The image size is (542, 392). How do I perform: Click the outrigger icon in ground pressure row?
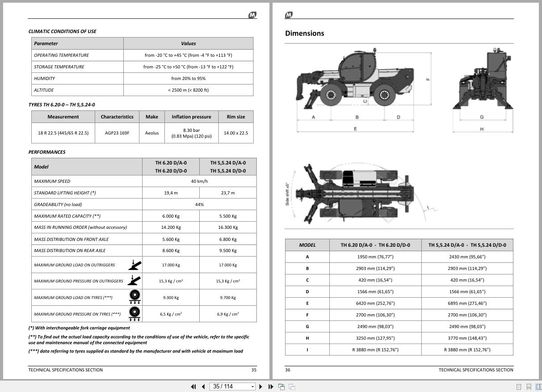coord(134,281)
